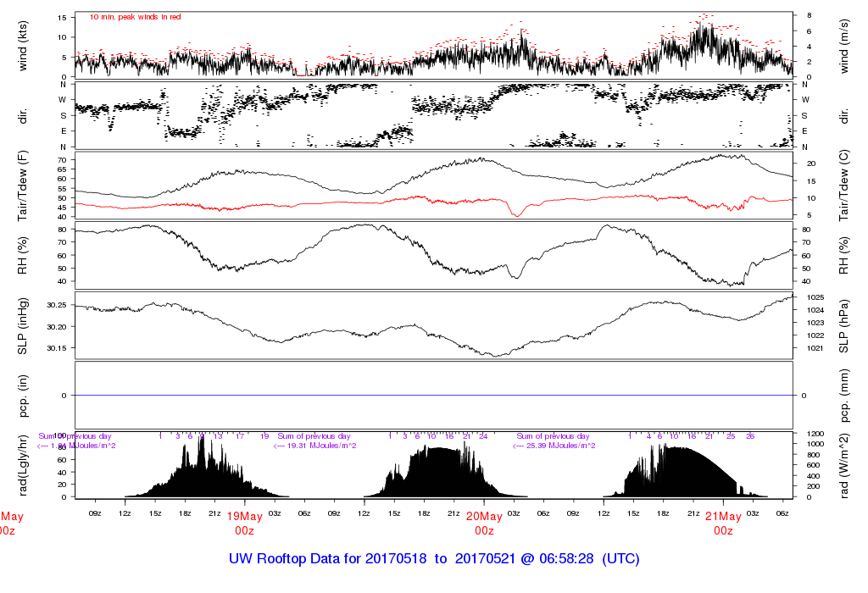Click the '30.25' pressure tick label
868x593 pixels.
[57, 305]
